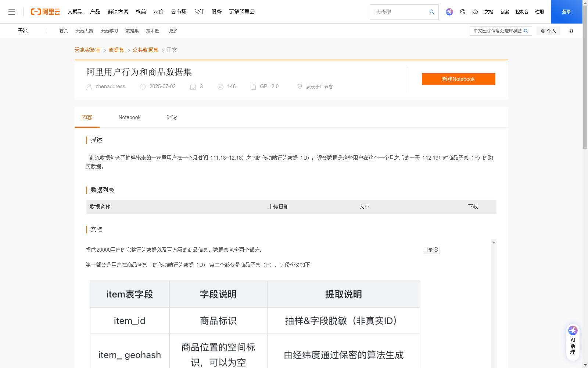588x368 pixels.
Task: Click the title 阿里用户行为和商品数据集
Action: pyautogui.click(x=139, y=72)
